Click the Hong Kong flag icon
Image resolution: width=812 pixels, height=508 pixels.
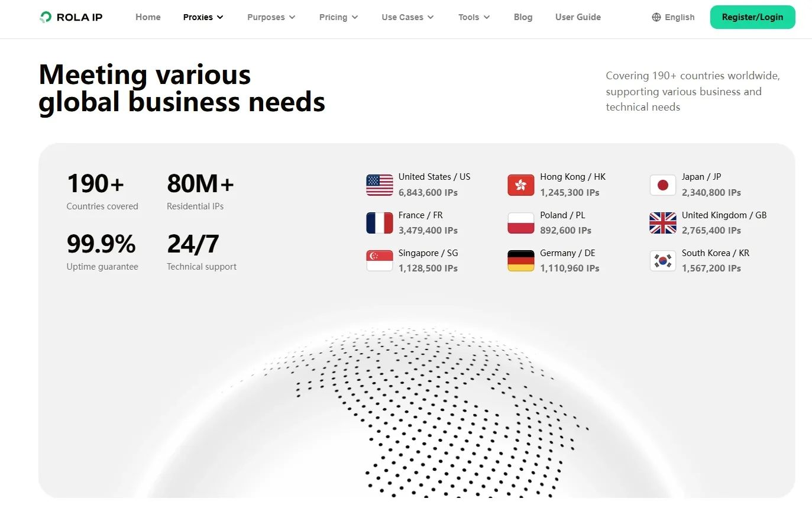521,185
